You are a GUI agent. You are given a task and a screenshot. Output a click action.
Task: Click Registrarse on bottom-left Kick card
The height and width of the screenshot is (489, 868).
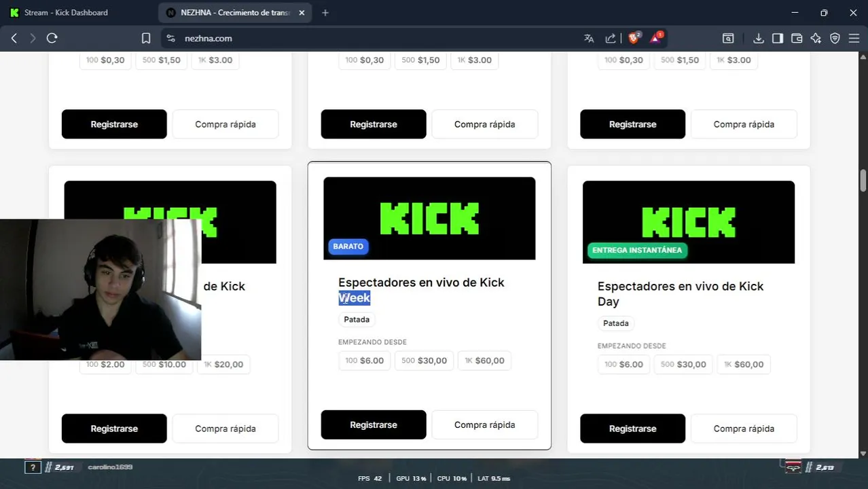[x=114, y=429]
